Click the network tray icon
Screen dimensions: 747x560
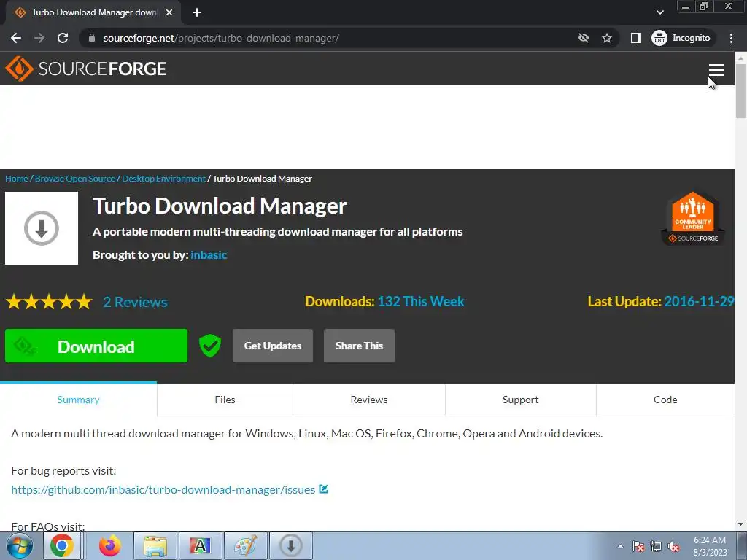[656, 546]
